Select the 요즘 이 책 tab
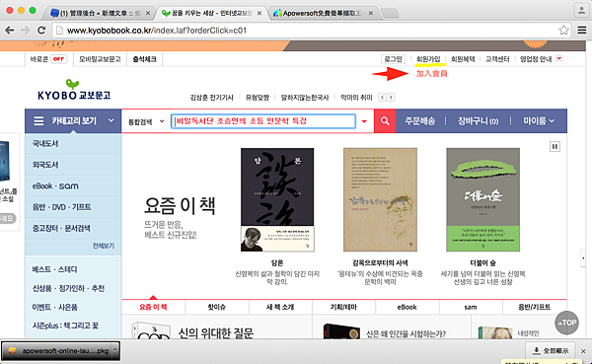The width and height of the screenshot is (592, 364). coord(153,307)
